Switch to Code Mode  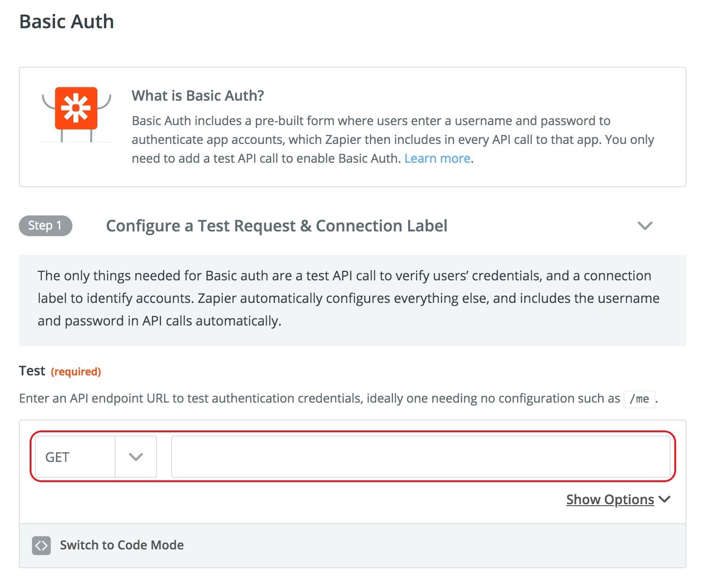point(122,545)
